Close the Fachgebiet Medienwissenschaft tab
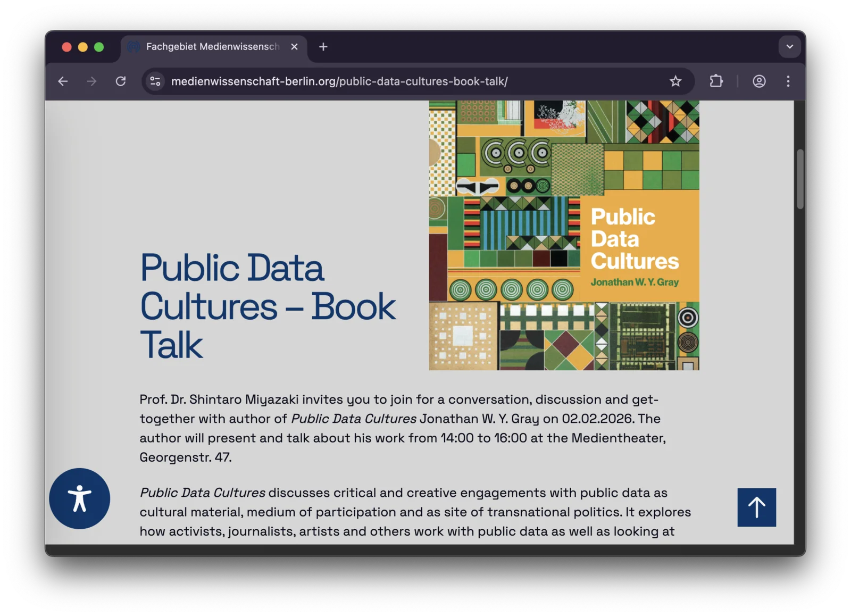 [x=294, y=47]
